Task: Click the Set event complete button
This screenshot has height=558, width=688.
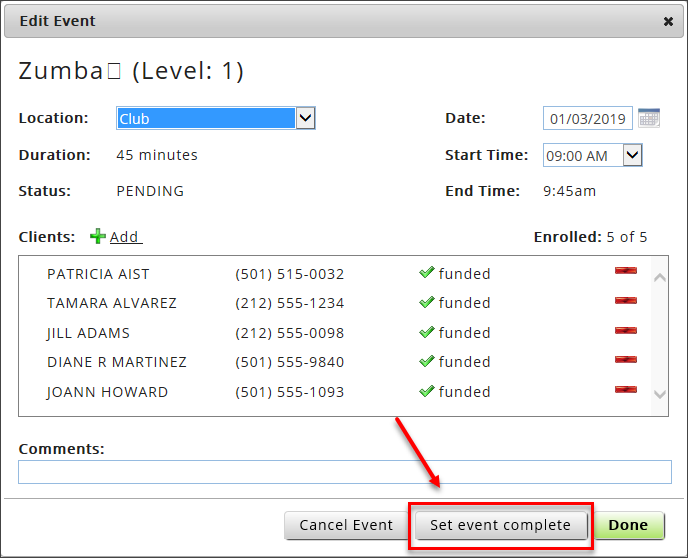Action: (500, 525)
